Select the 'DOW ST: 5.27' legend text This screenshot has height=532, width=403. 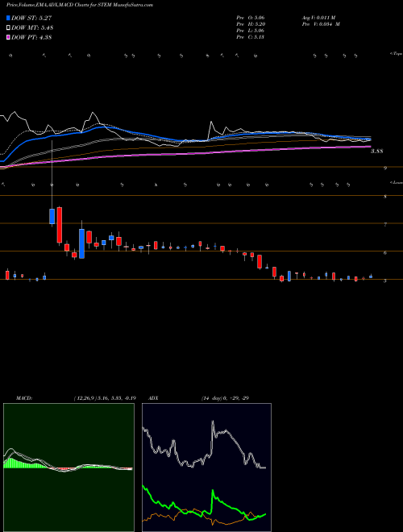click(31, 18)
